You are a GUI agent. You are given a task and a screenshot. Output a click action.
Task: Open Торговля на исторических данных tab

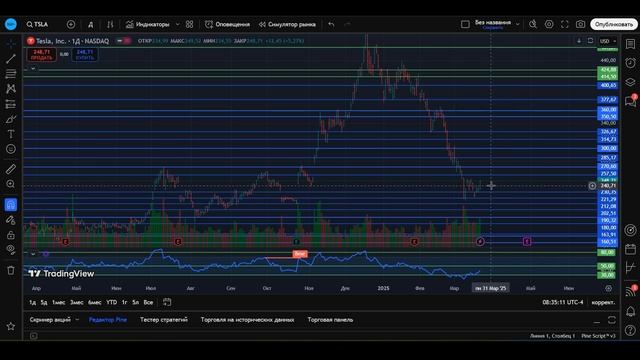[247, 320]
